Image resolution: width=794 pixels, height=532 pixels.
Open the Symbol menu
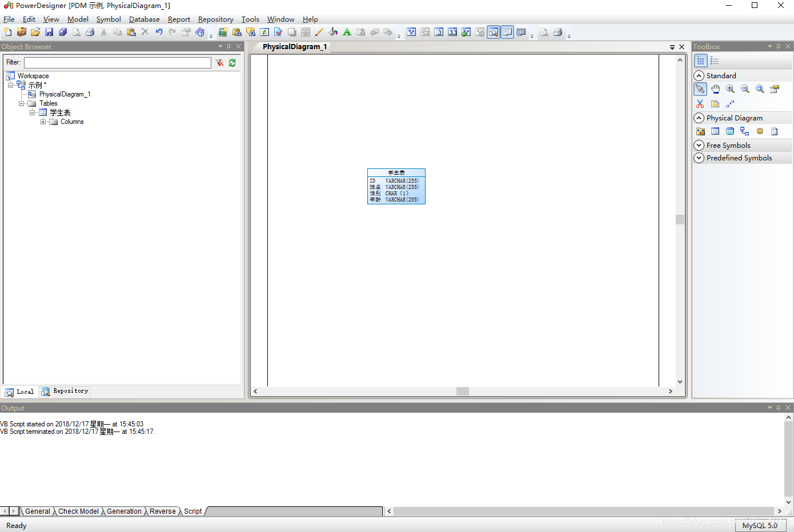coord(109,19)
